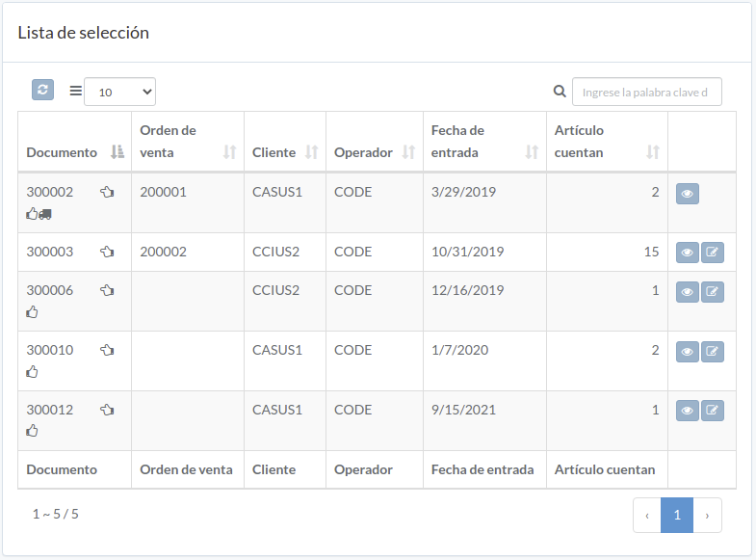Click document number 300010
The image size is (756, 560).
click(50, 350)
